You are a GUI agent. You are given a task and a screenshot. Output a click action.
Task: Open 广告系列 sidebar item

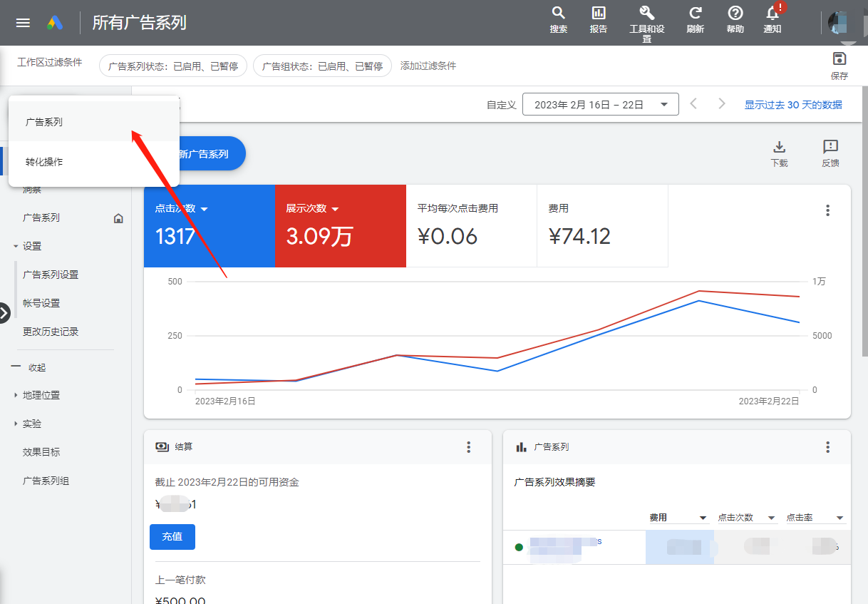coord(41,218)
